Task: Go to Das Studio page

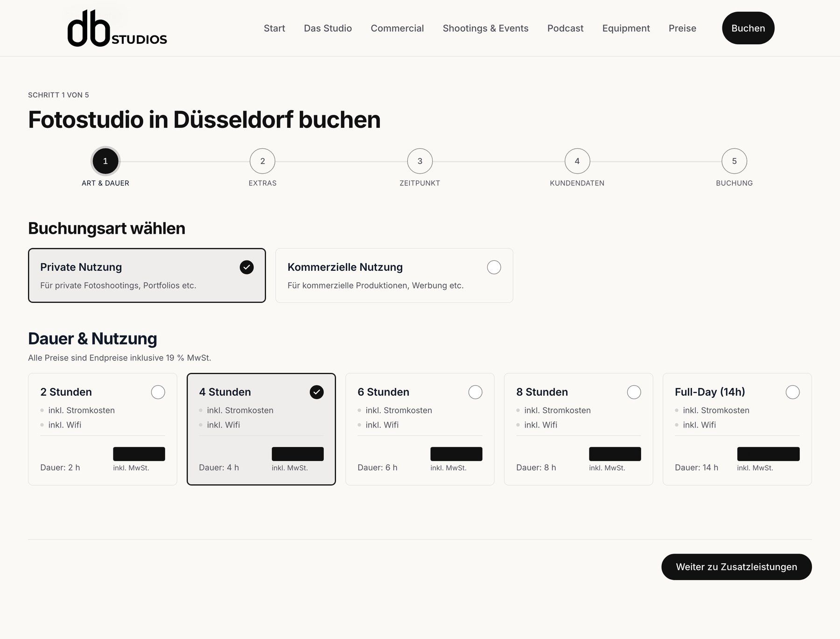Action: coord(328,28)
